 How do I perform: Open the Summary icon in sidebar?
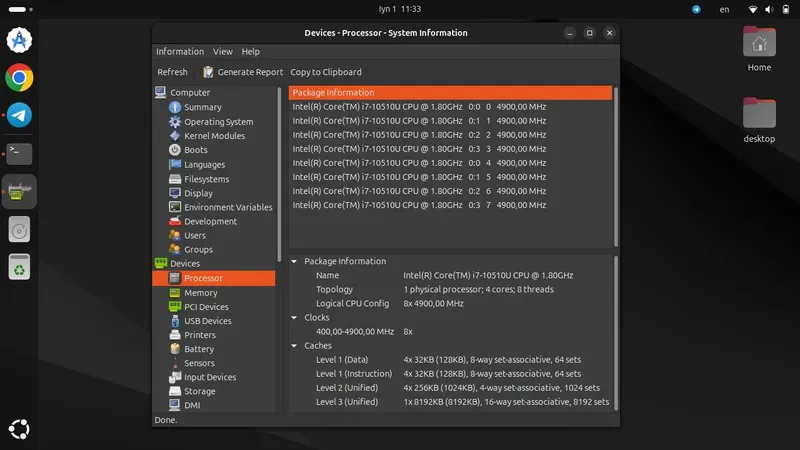(174, 107)
